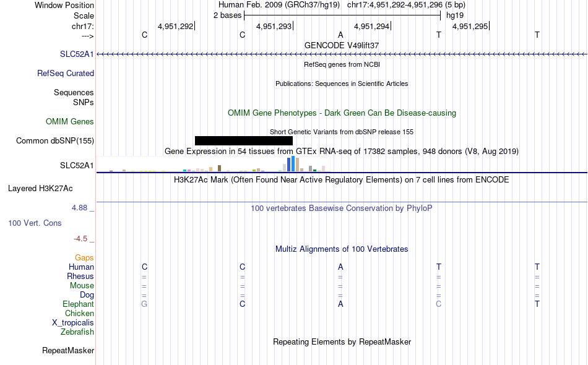The image size is (588, 365).
Task: Click Repeating Elements by RepeatMasker title
Action: (342, 342)
